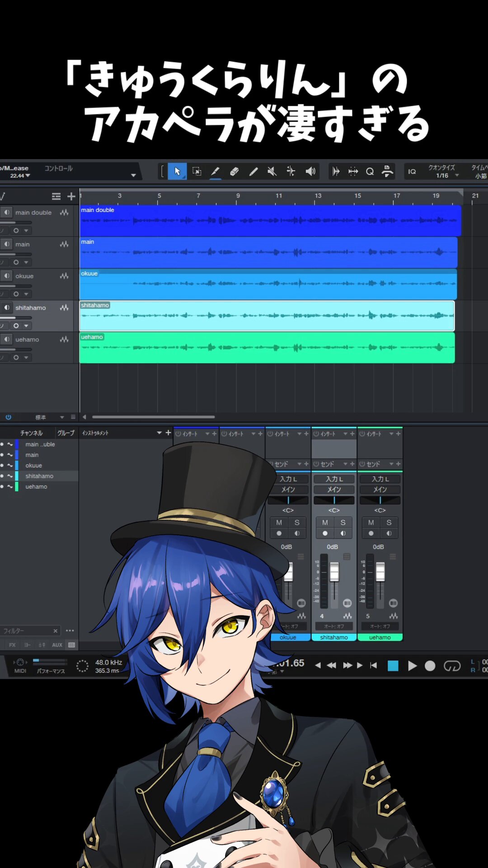This screenshot has height=868, width=488.
Task: Open the track list icon
Action: tap(56, 196)
